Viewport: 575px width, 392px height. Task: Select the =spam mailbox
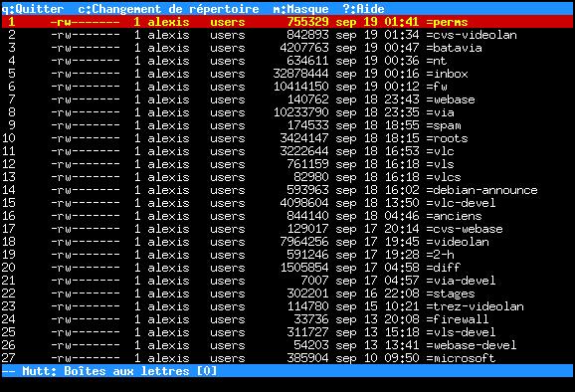click(287, 125)
